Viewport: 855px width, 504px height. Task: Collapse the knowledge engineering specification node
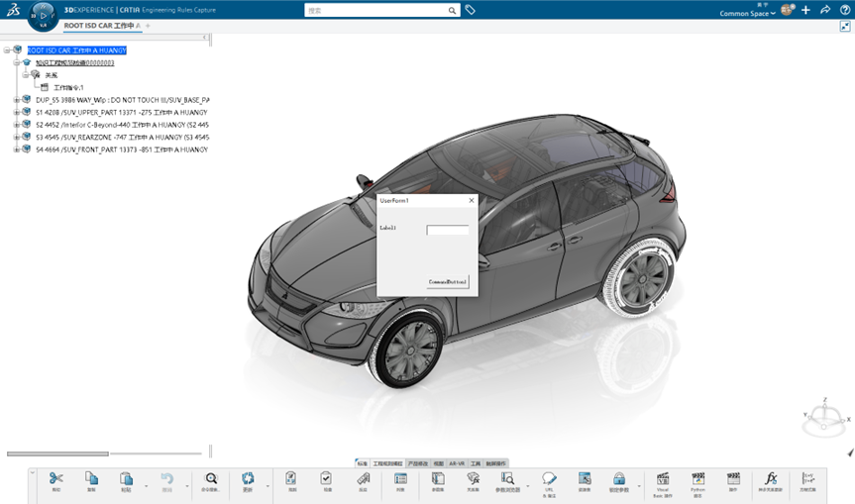click(17, 62)
